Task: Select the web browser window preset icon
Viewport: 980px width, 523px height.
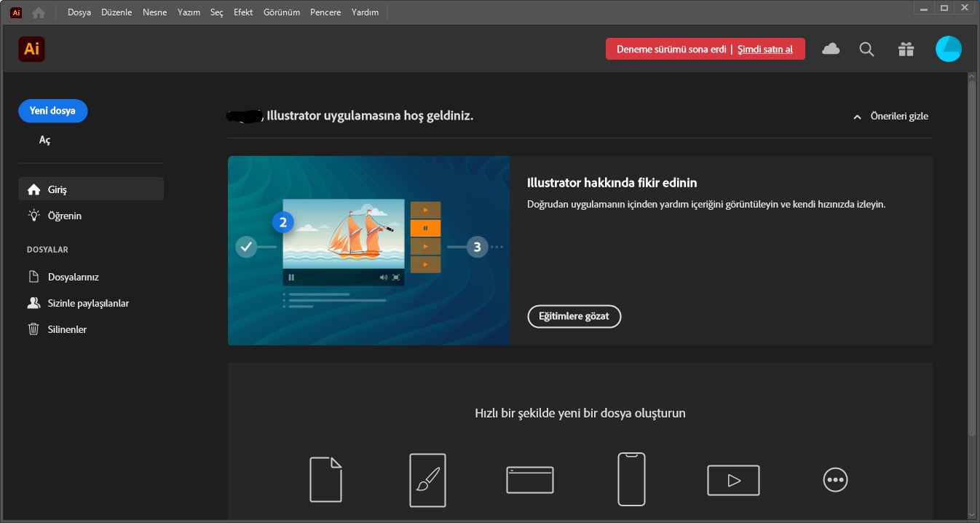Action: (x=530, y=480)
